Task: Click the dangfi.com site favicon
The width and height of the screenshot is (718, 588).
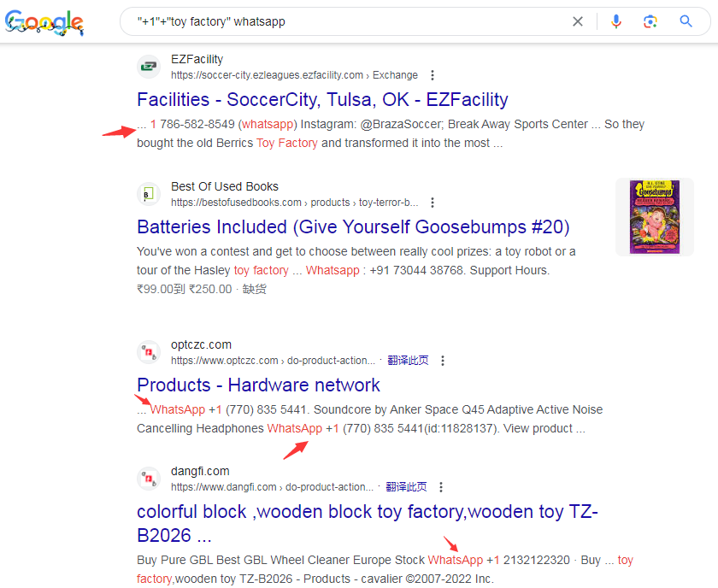Action: coord(149,479)
